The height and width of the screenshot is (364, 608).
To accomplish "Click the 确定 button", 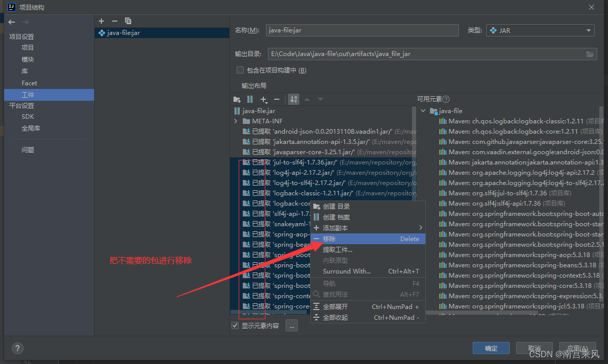I will (x=491, y=348).
